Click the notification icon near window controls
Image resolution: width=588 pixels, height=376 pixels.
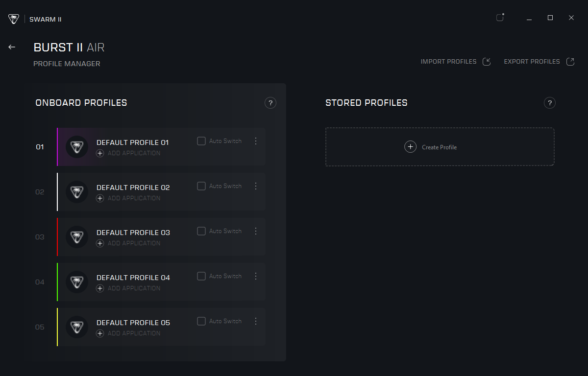[x=500, y=18]
